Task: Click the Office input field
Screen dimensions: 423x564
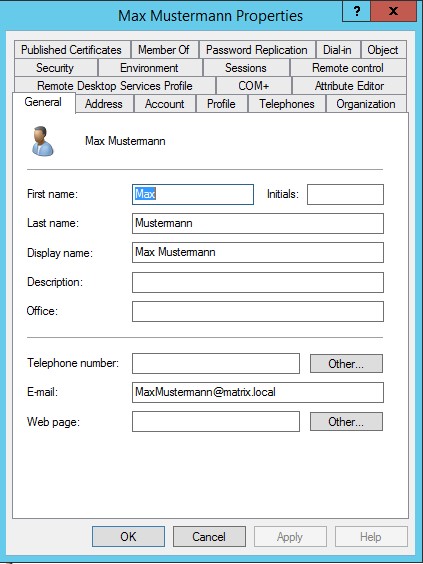Action: click(258, 311)
